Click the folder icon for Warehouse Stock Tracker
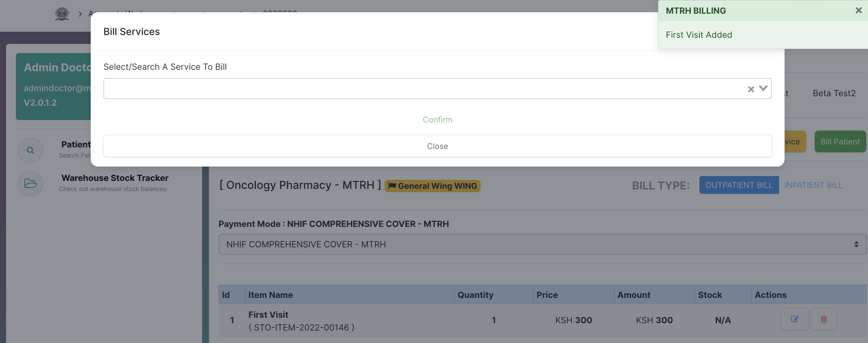Viewport: 868px width, 343px height. pyautogui.click(x=30, y=183)
